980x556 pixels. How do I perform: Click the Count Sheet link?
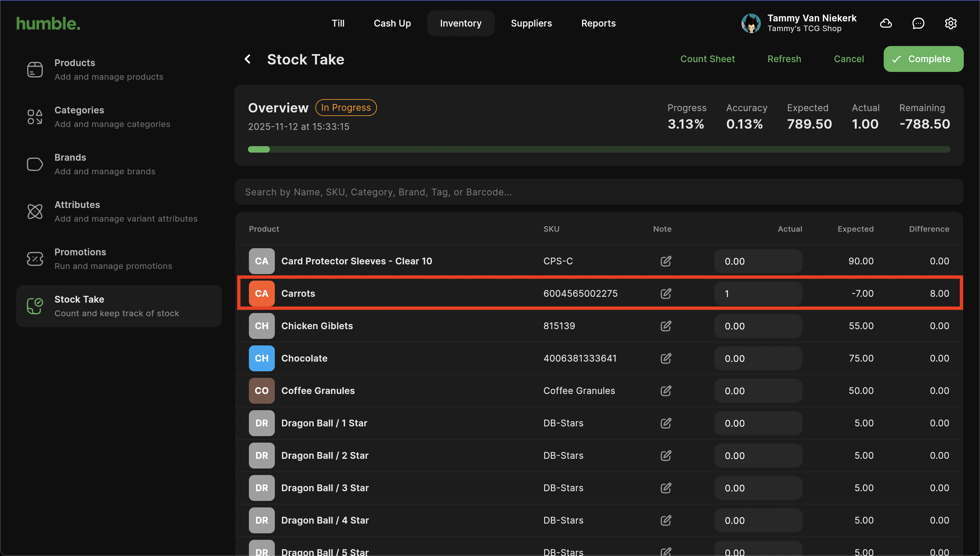[x=707, y=59]
